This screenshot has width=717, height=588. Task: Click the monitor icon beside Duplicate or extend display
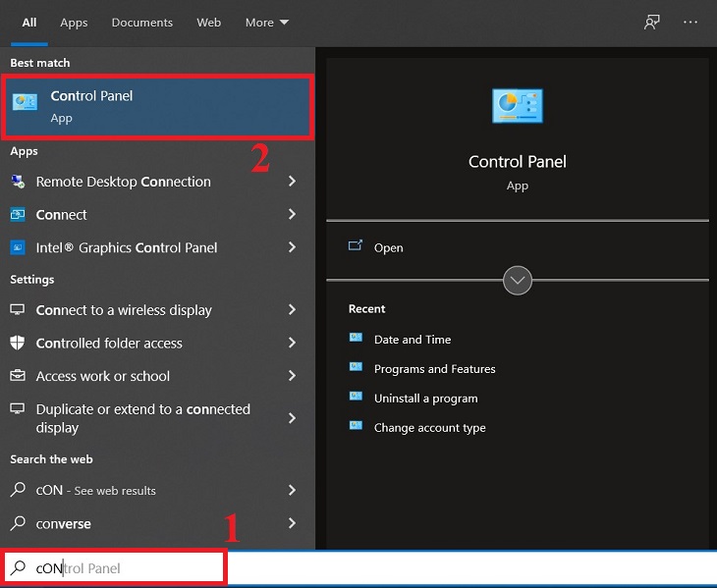tap(18, 408)
